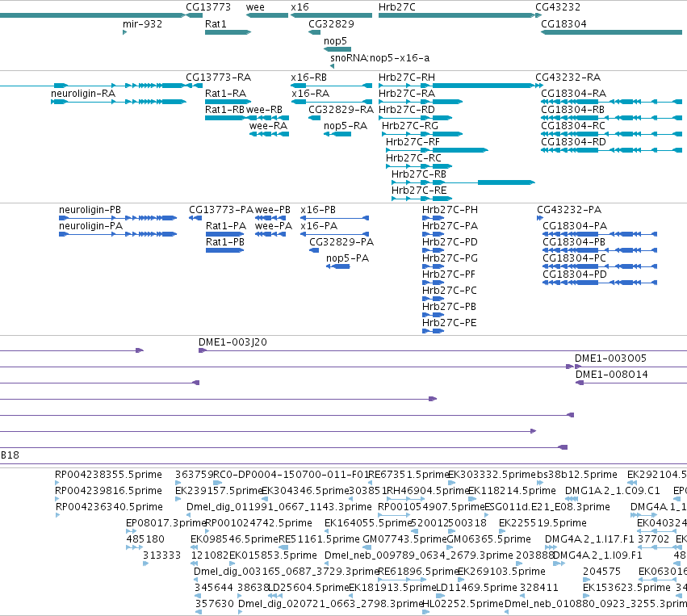Select the CG43232 gene label
This screenshot has height=616, width=687.
tap(558, 7)
